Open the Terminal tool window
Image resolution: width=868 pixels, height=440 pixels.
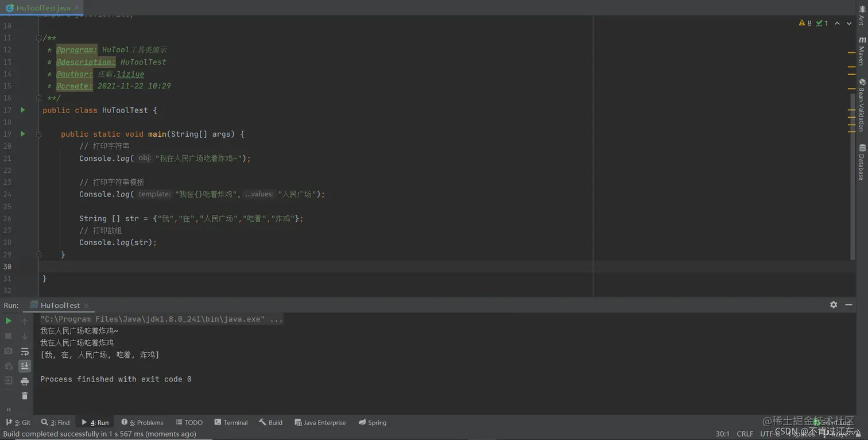[x=231, y=422]
